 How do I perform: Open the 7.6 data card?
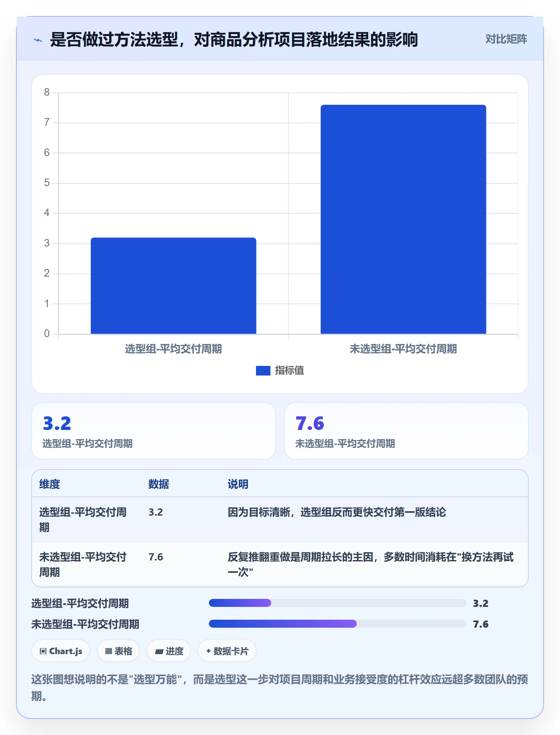(x=406, y=431)
